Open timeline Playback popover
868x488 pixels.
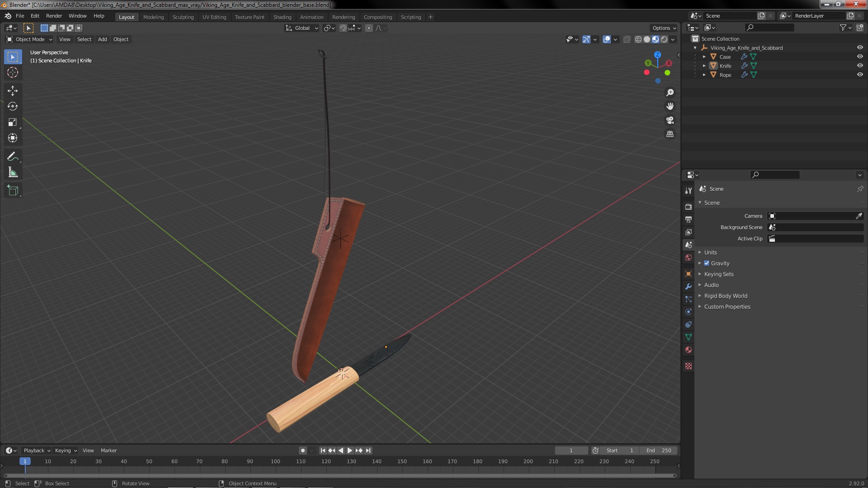click(x=37, y=450)
